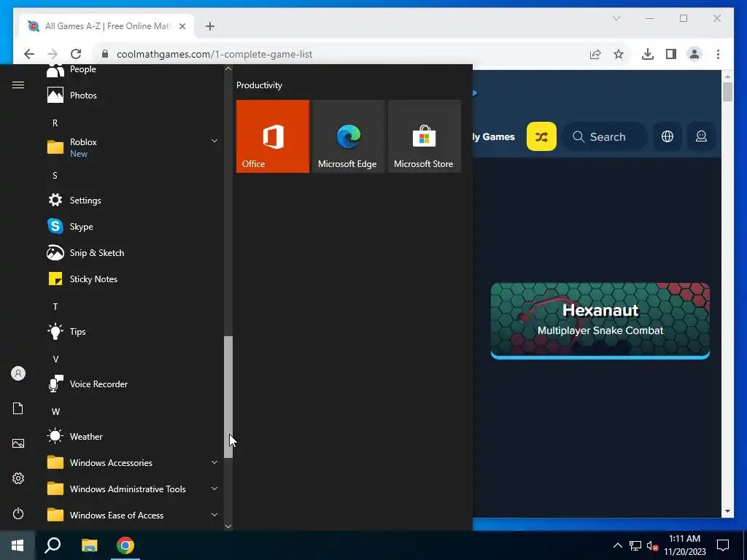Image resolution: width=747 pixels, height=560 pixels.
Task: Click the Office tile
Action: coord(273,136)
